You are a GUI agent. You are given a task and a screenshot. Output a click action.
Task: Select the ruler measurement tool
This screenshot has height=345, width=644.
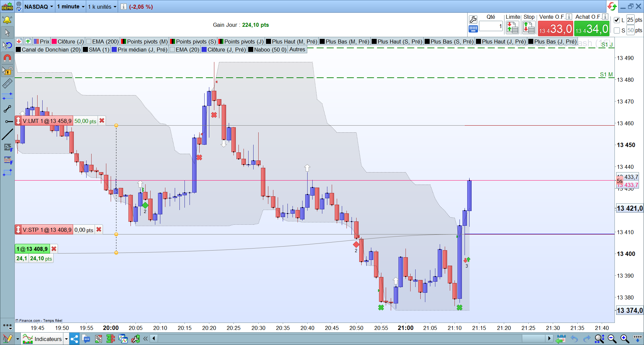(x=7, y=83)
